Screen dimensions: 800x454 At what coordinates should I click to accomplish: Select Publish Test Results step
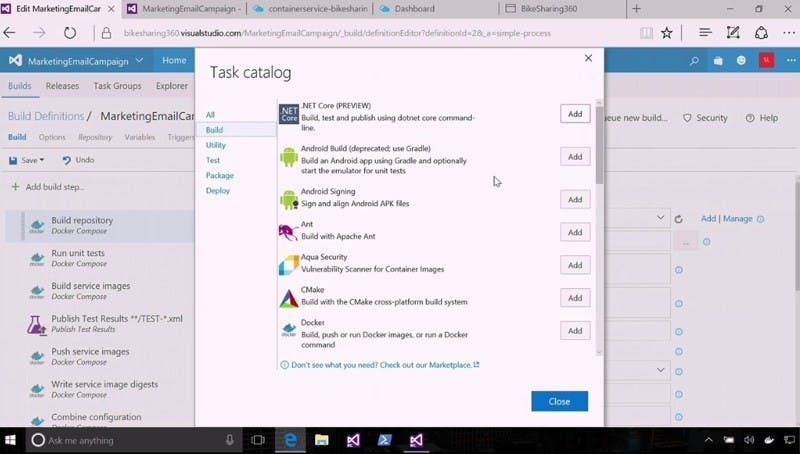pos(100,323)
